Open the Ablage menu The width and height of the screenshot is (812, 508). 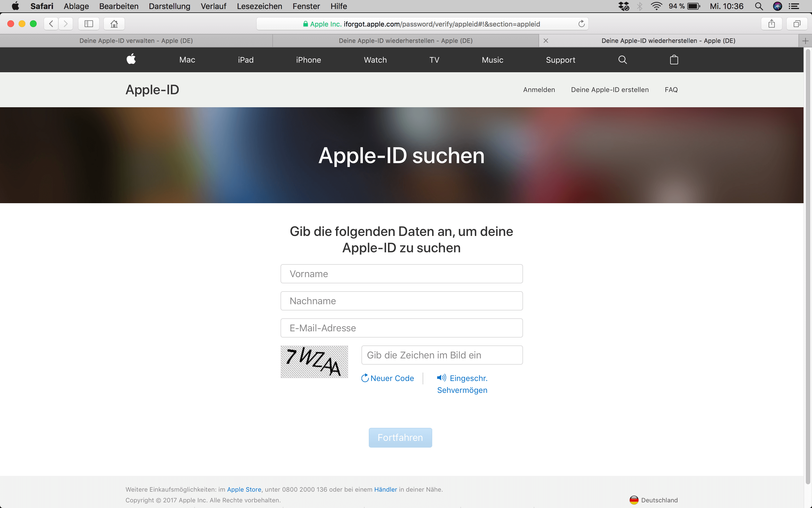76,6
